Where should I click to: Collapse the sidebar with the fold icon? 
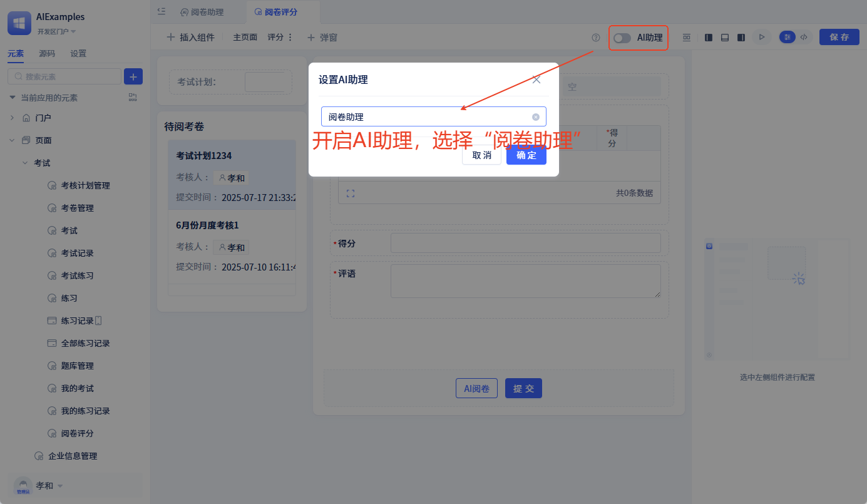(162, 11)
